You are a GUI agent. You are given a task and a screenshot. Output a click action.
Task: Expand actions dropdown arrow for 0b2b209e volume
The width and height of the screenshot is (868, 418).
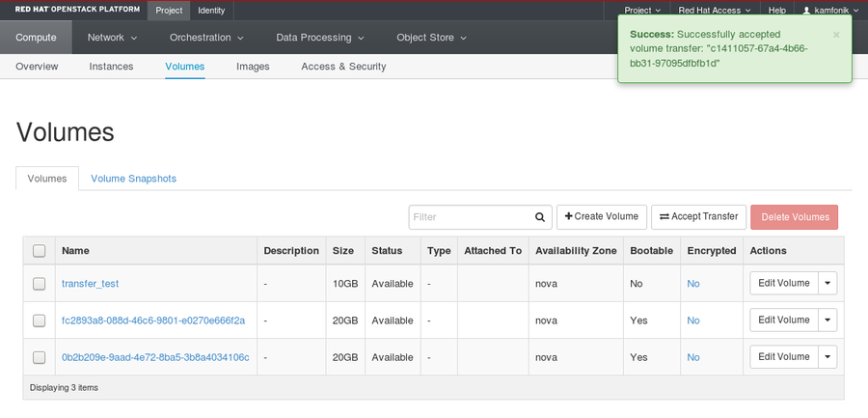(x=827, y=356)
